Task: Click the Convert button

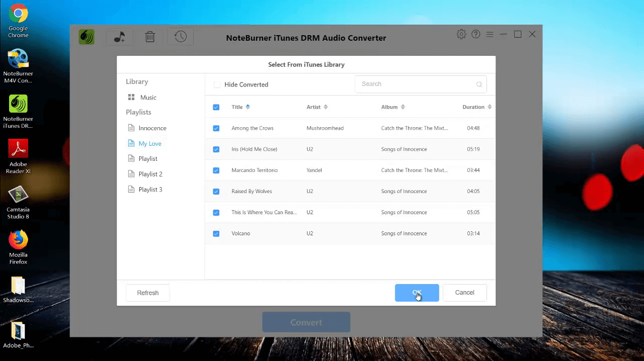Action: point(306,322)
